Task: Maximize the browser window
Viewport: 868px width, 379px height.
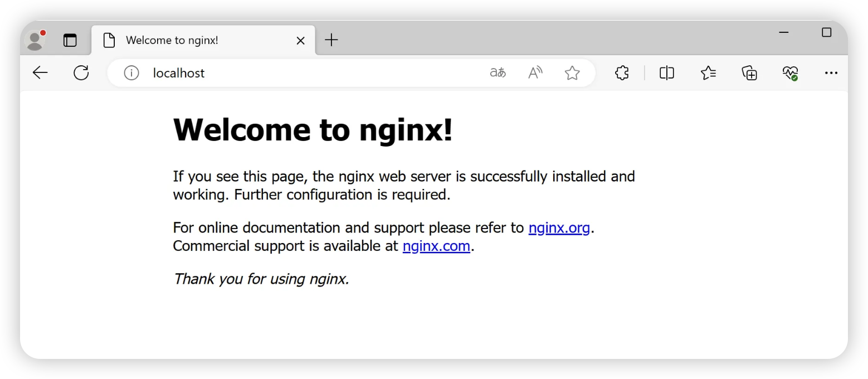Action: [x=826, y=32]
